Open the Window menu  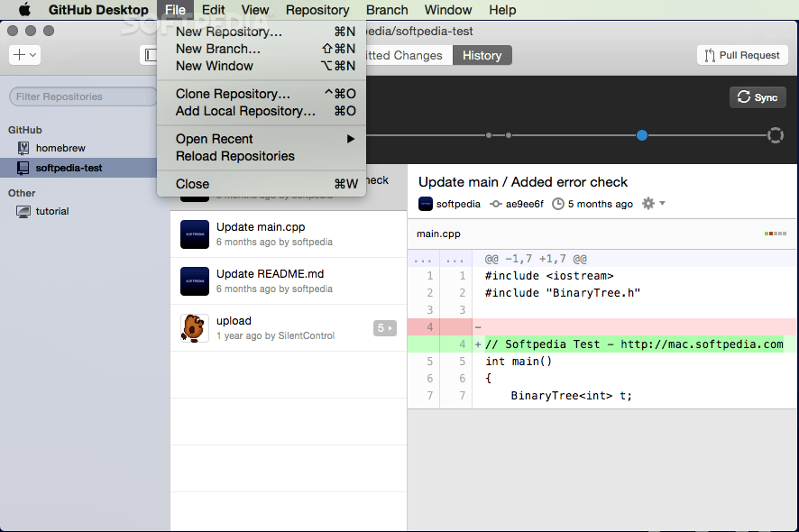448,10
